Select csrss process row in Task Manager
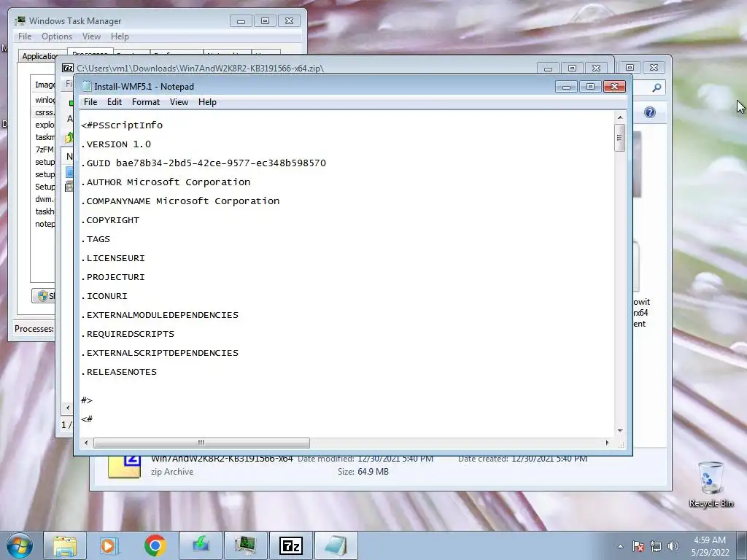Screen dimensions: 747x560 tap(44, 112)
